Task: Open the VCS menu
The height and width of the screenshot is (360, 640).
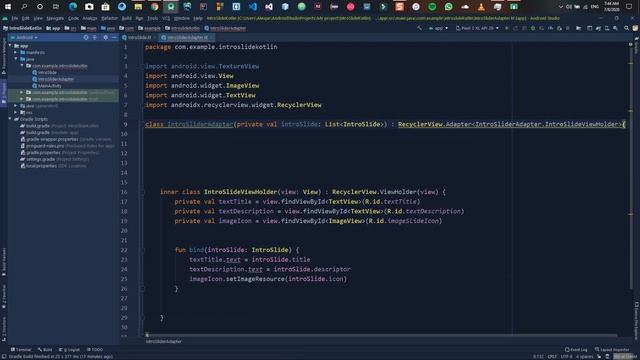Action: pos(166,18)
